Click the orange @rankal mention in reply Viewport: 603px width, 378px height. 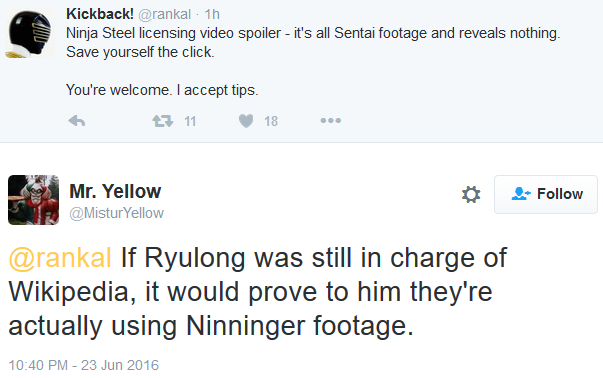[x=60, y=258]
